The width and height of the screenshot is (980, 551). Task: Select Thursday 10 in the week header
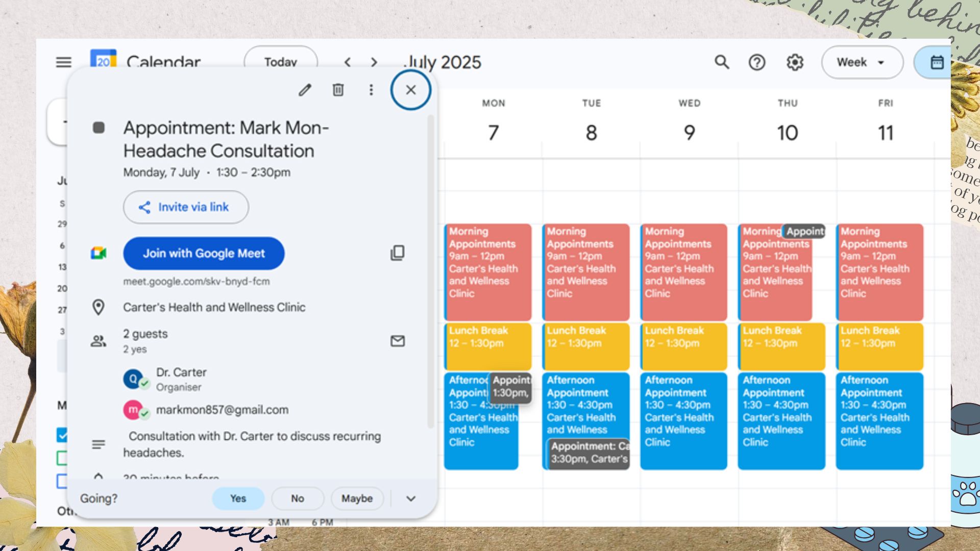(787, 133)
